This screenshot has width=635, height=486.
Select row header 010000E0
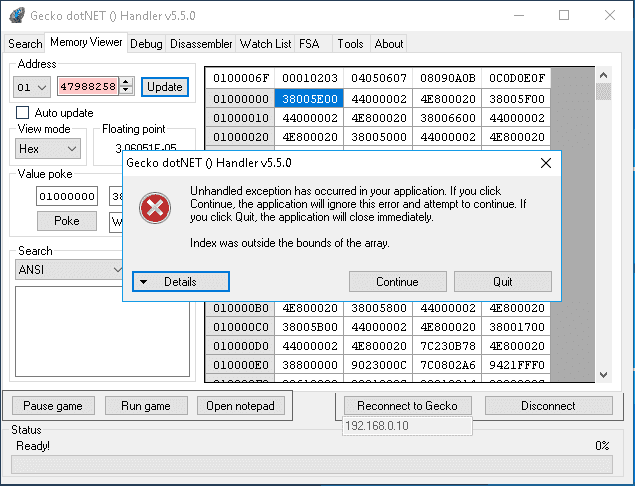click(x=241, y=364)
